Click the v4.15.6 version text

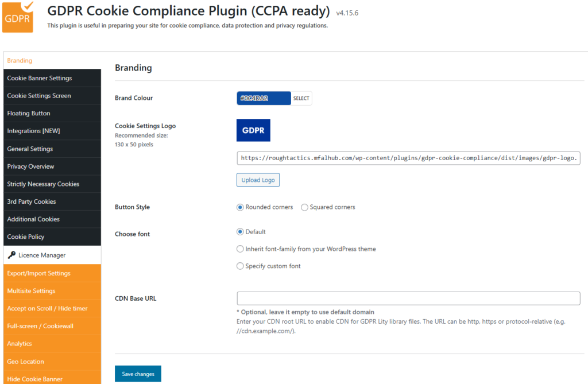[347, 13]
